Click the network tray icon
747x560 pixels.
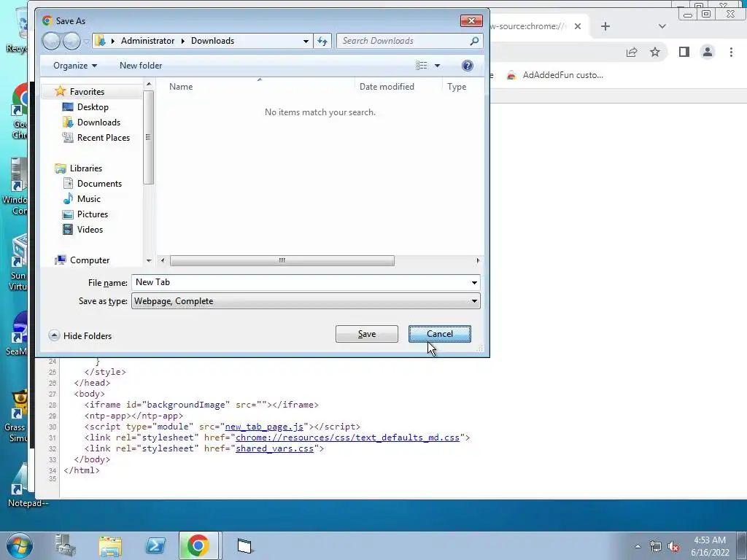pyautogui.click(x=656, y=546)
